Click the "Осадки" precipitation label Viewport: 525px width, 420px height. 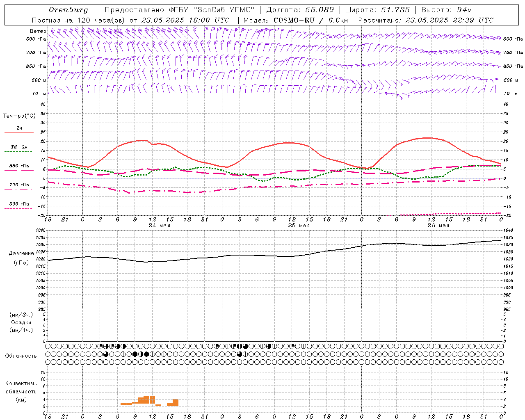pyautogui.click(x=21, y=322)
